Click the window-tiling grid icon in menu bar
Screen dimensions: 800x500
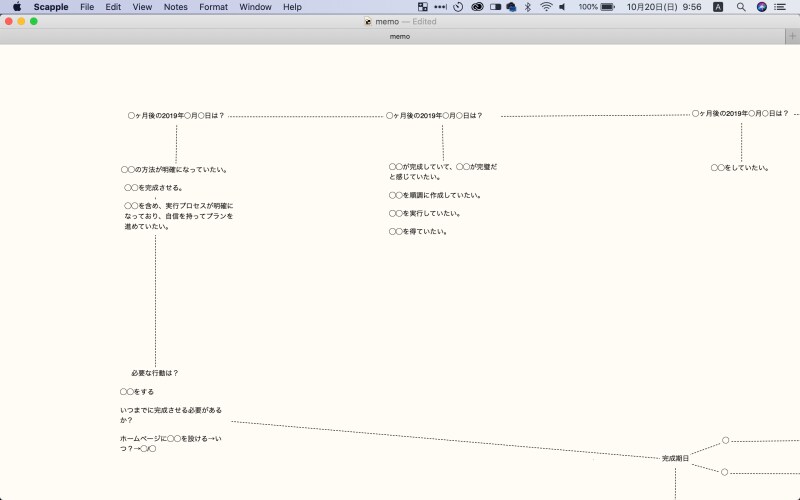tap(422, 7)
